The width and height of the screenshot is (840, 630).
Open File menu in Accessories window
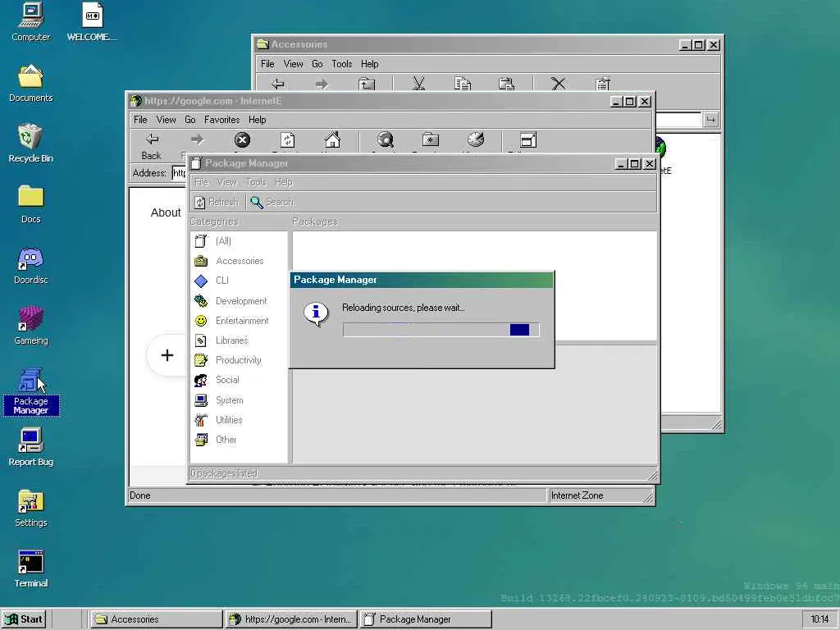[267, 64]
